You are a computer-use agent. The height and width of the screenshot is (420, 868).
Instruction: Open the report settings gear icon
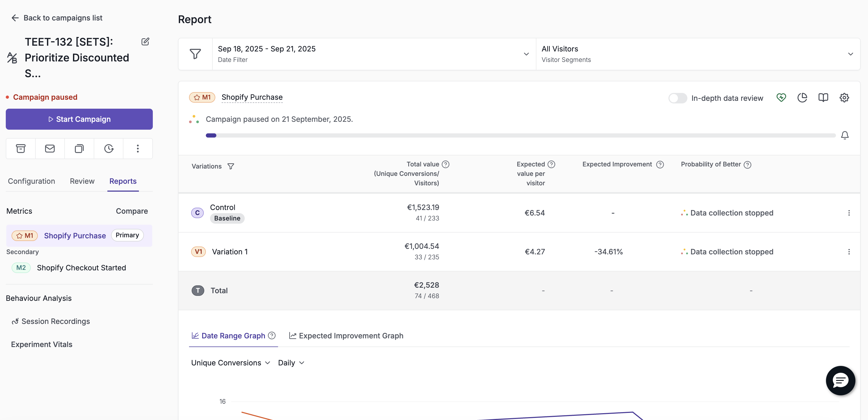[844, 98]
